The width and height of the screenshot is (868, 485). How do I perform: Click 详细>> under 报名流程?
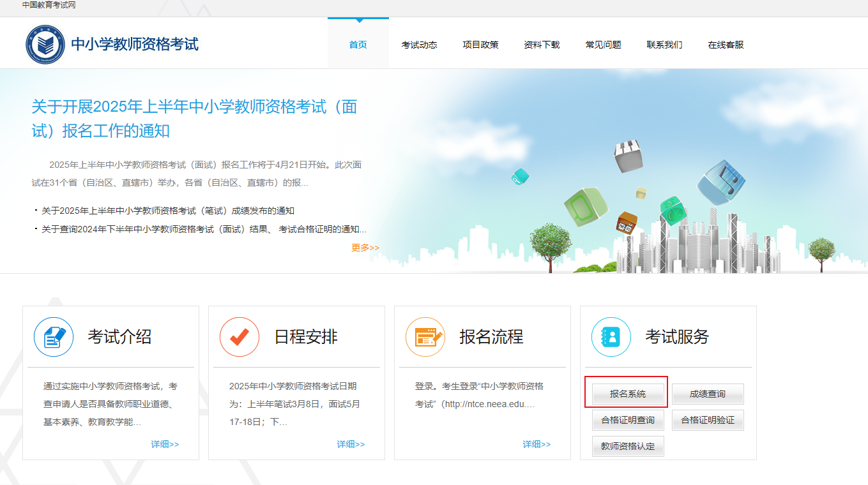tap(537, 444)
